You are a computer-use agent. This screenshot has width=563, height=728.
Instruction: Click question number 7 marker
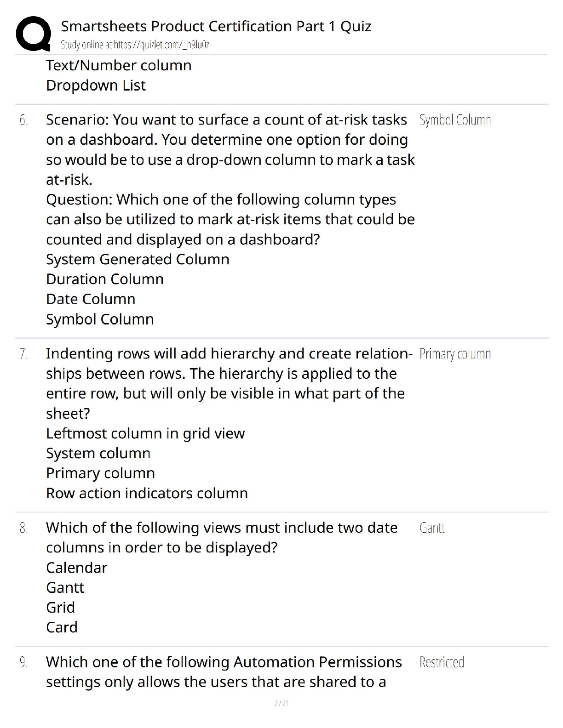click(23, 354)
